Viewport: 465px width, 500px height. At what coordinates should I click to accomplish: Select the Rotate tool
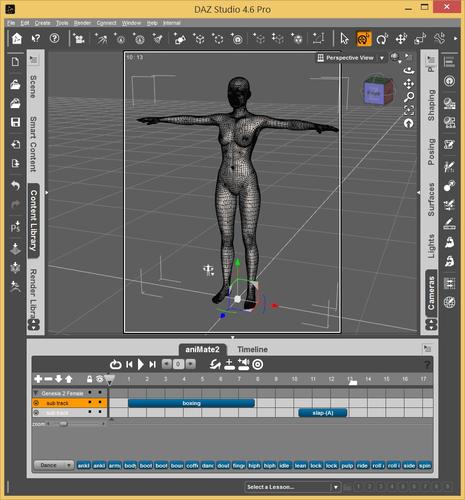tap(382, 39)
